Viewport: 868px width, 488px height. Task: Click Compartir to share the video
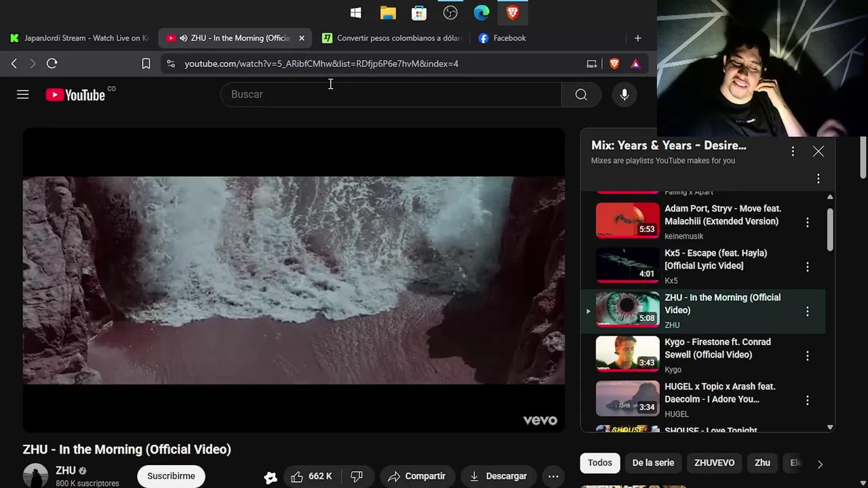point(417,476)
